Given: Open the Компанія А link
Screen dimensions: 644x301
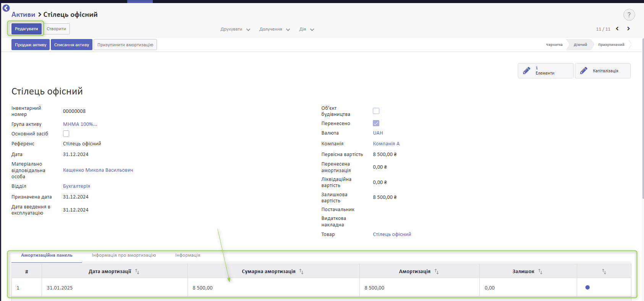Looking at the screenshot, I should 386,144.
